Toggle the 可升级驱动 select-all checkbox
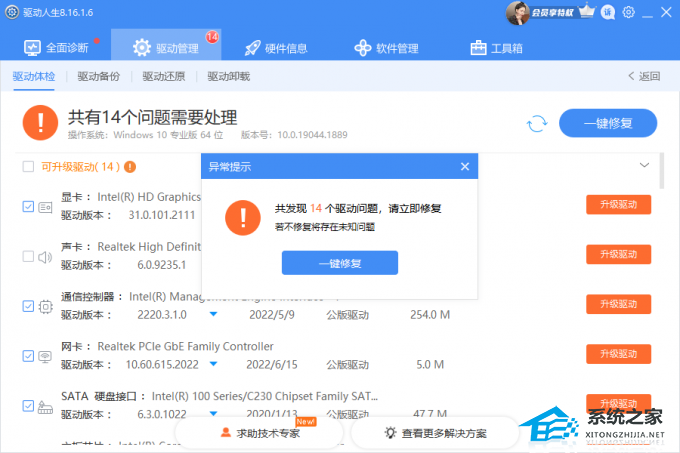 click(28, 166)
